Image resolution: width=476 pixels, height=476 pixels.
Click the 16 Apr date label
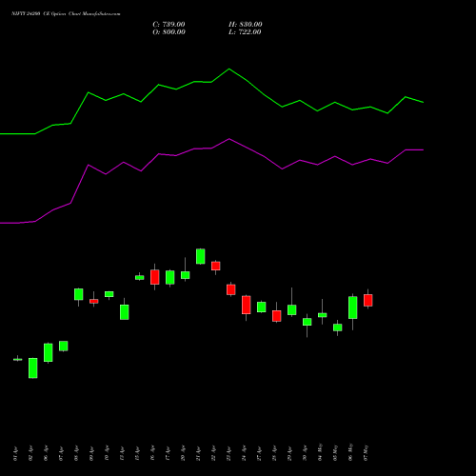(152, 454)
